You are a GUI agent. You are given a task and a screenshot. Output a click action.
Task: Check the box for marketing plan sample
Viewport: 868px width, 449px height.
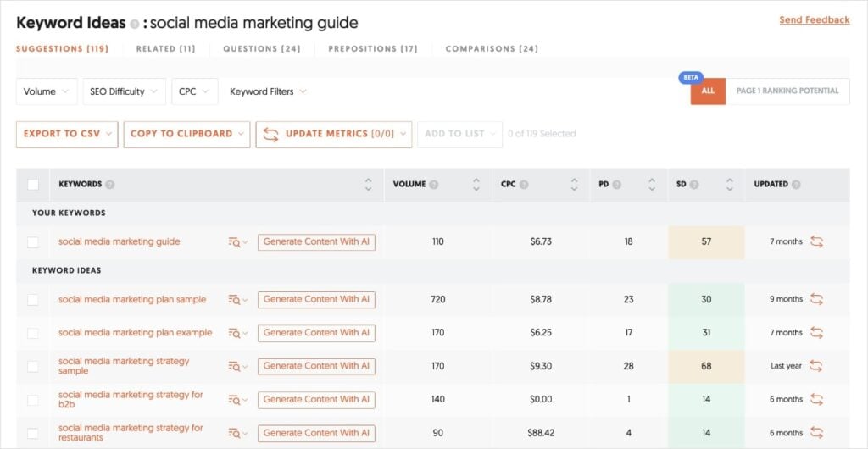33,300
